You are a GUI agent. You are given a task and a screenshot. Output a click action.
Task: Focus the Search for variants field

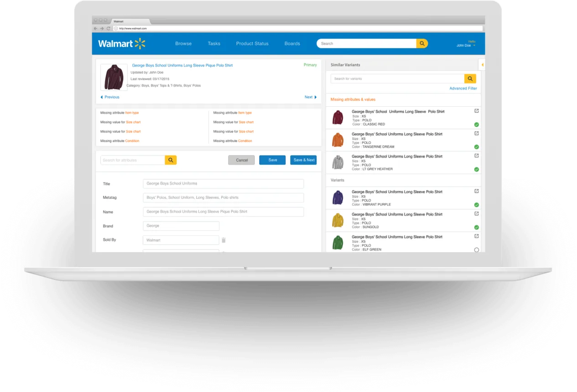(x=397, y=78)
